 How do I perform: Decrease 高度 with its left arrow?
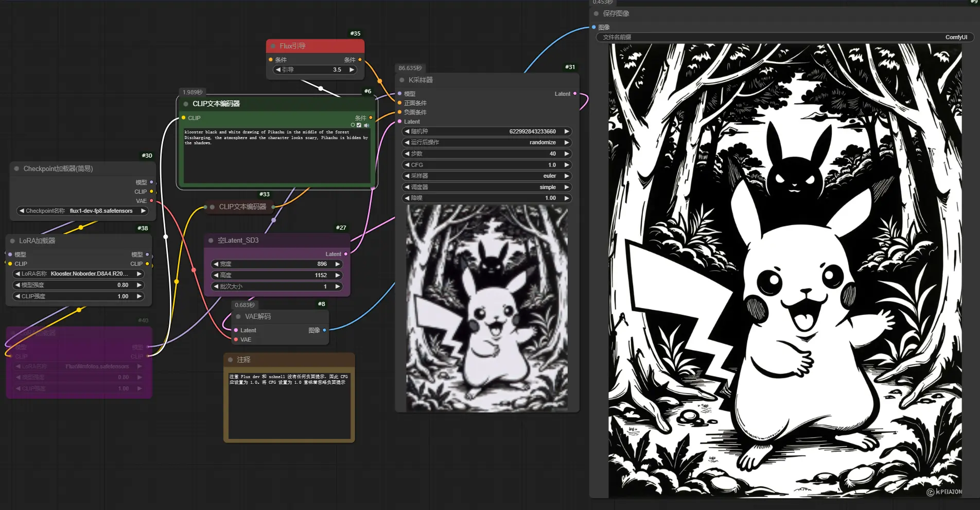tap(216, 275)
